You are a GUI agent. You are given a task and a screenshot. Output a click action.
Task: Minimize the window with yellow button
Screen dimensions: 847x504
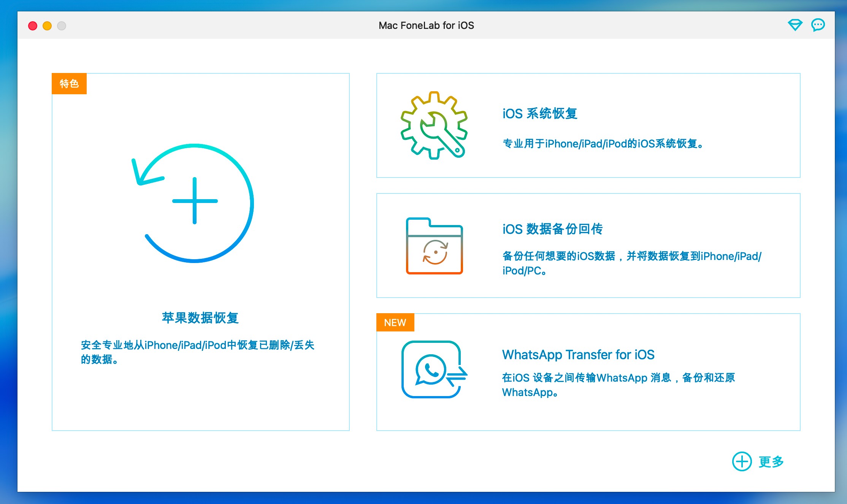(x=47, y=26)
